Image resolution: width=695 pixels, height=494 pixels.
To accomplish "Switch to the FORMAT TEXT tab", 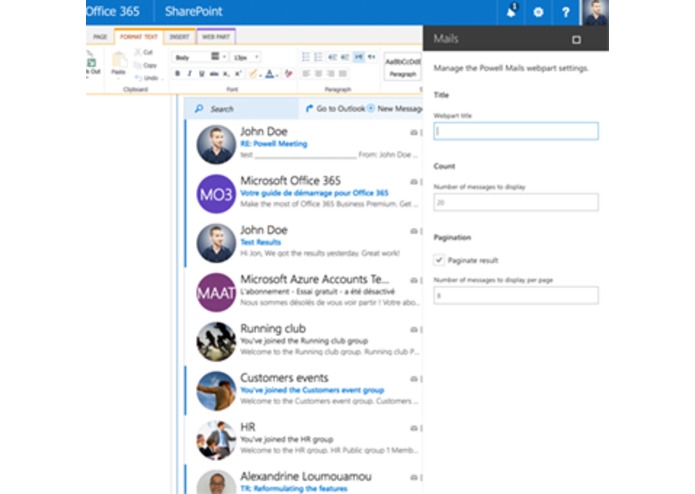I will [x=139, y=37].
